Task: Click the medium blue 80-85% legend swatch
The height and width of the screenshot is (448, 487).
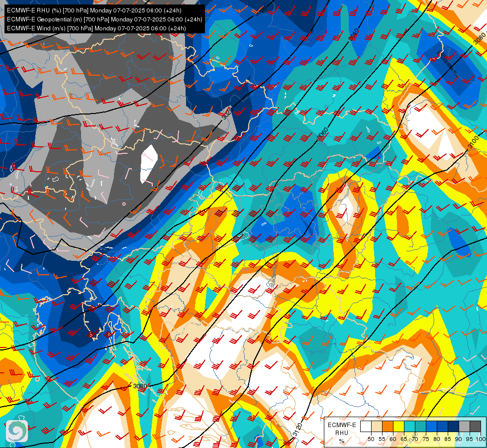Action: 443,426
